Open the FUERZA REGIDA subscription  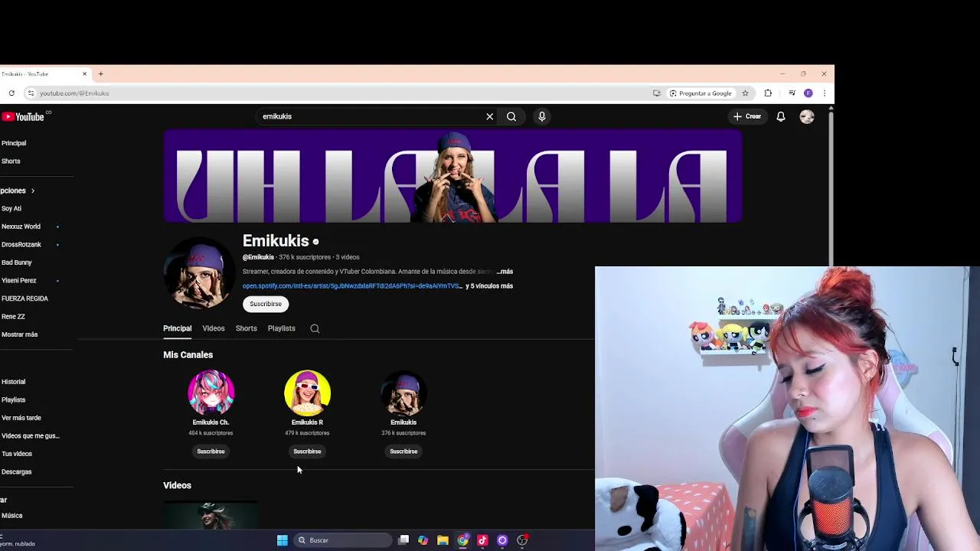click(24, 298)
